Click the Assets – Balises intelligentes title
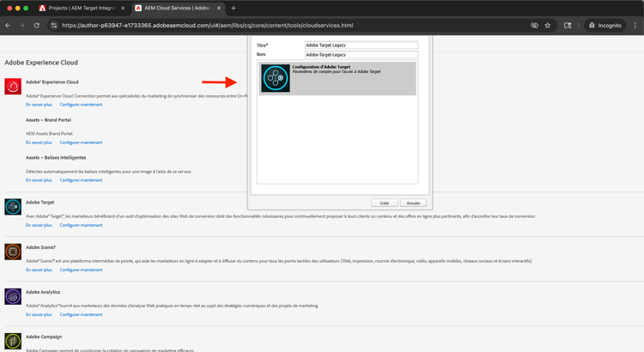This screenshot has width=644, height=352. click(x=56, y=158)
